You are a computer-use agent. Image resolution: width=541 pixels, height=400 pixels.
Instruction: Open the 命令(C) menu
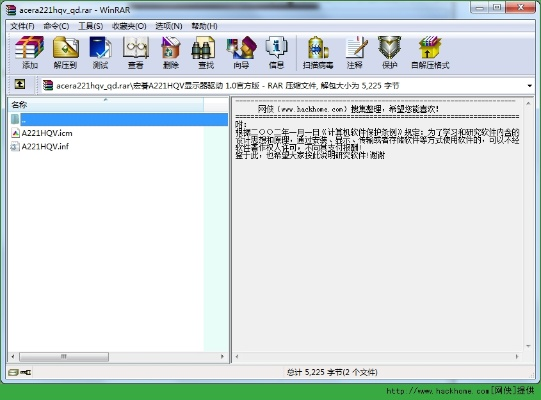click(x=56, y=26)
